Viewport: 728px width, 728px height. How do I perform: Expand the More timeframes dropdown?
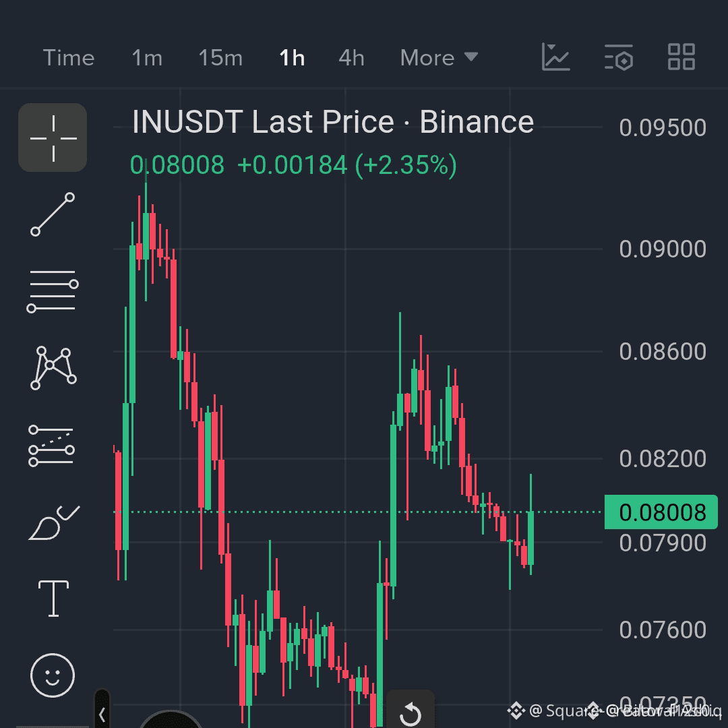439,58
